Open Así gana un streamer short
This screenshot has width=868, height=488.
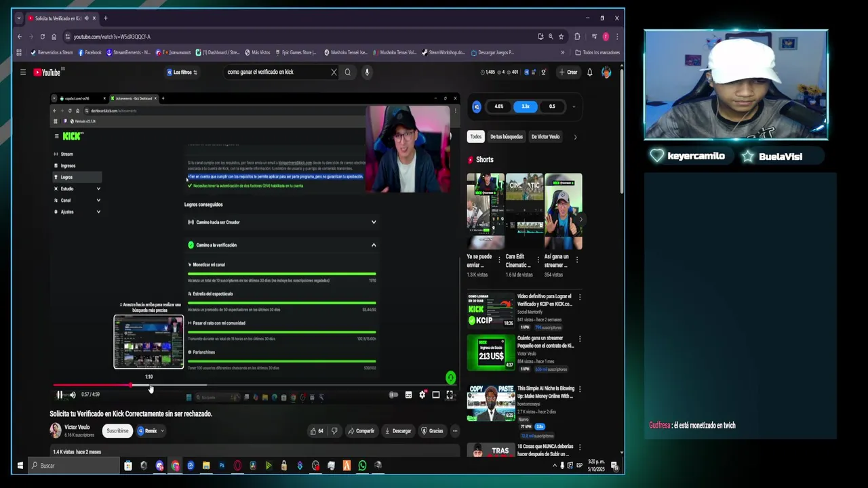(564, 211)
